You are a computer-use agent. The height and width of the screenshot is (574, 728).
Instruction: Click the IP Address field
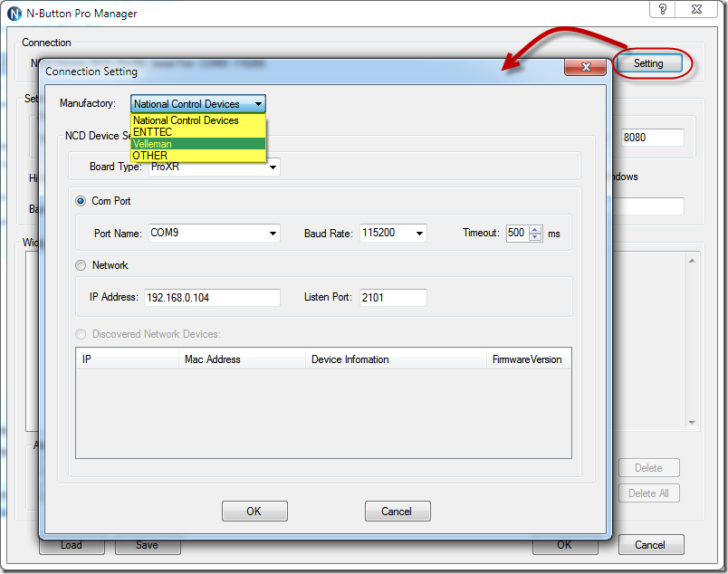coord(212,298)
